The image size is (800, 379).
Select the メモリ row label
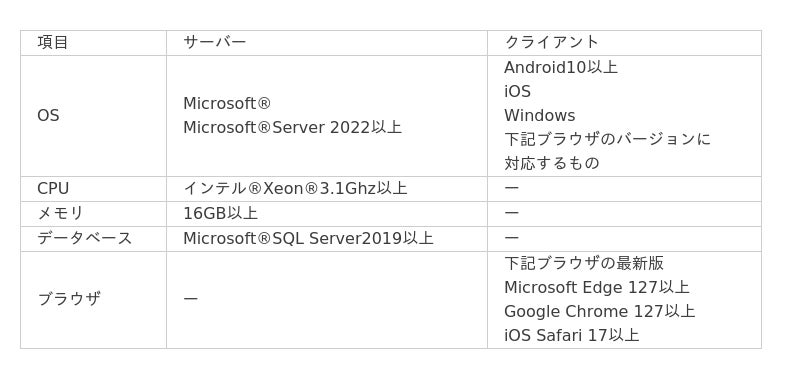(60, 214)
